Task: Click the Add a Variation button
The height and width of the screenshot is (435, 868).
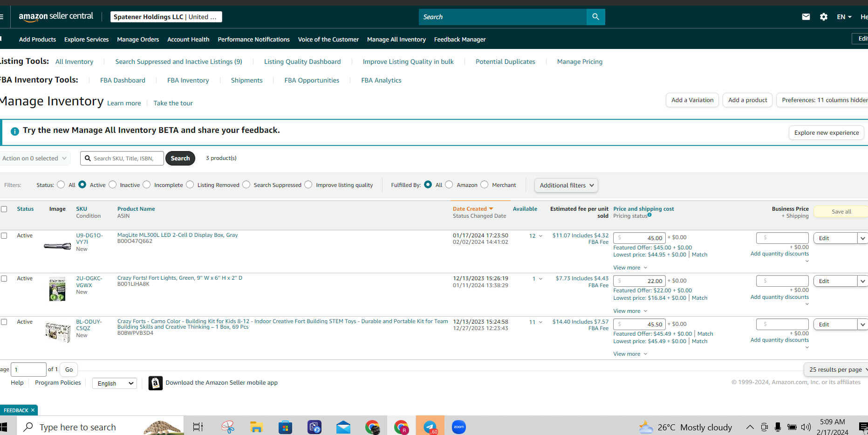Action: click(692, 100)
